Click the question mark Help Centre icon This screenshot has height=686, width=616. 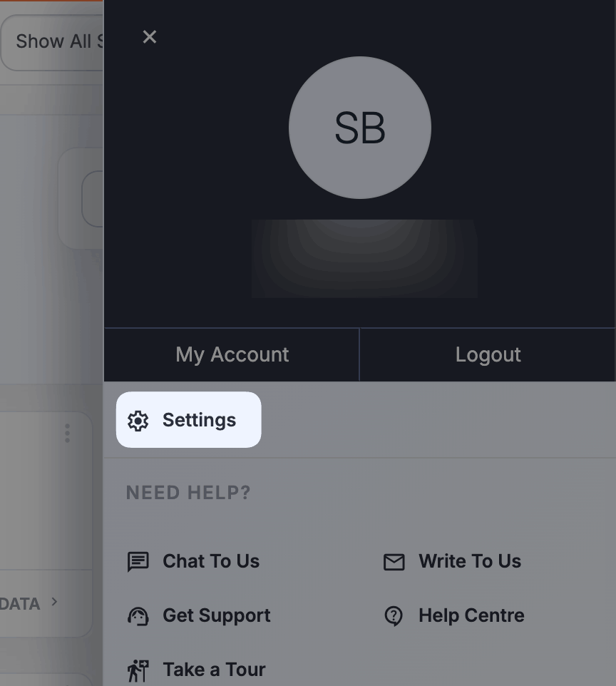click(394, 615)
